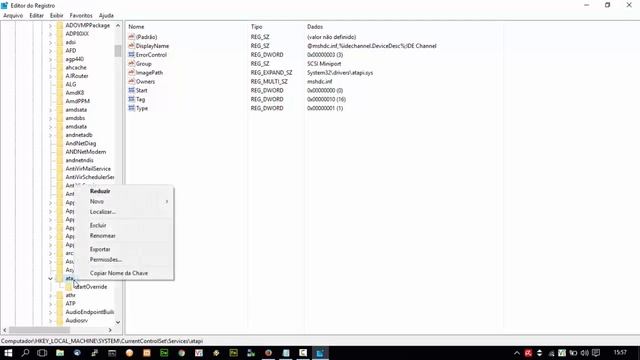Click the binary icon beside ErrorControl value

131,55
